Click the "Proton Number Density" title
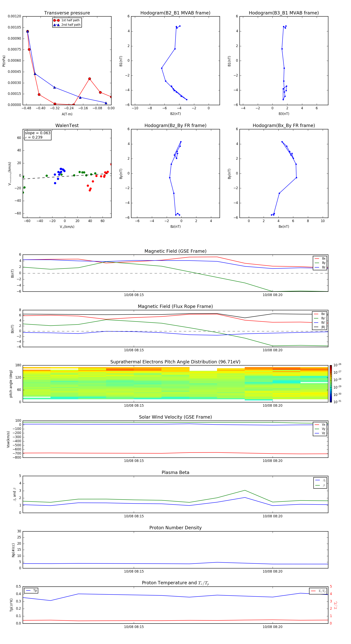 [175, 528]
